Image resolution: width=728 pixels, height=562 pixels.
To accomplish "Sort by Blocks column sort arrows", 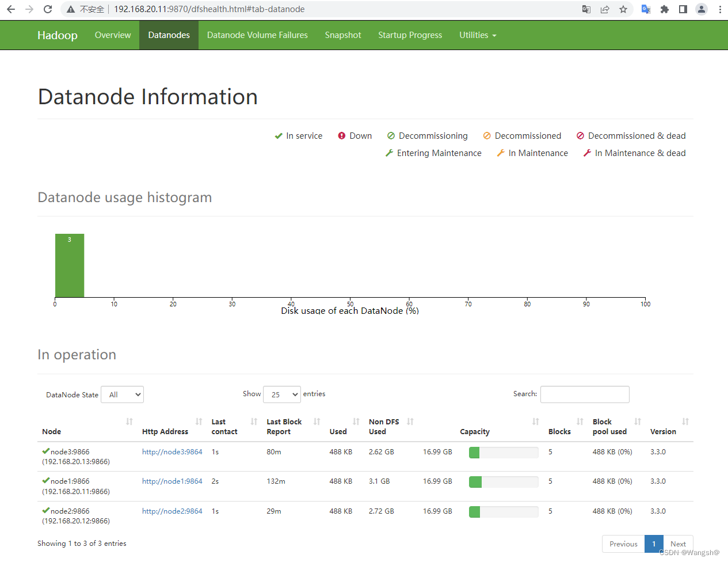I will coord(580,422).
